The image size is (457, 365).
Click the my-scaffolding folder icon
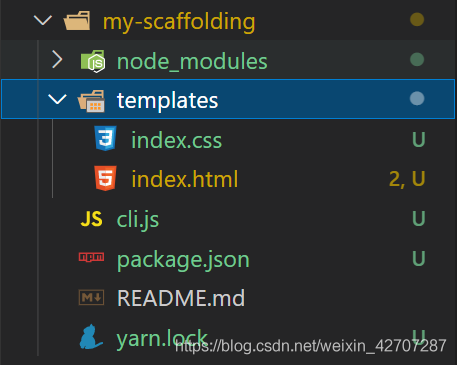[x=77, y=21]
